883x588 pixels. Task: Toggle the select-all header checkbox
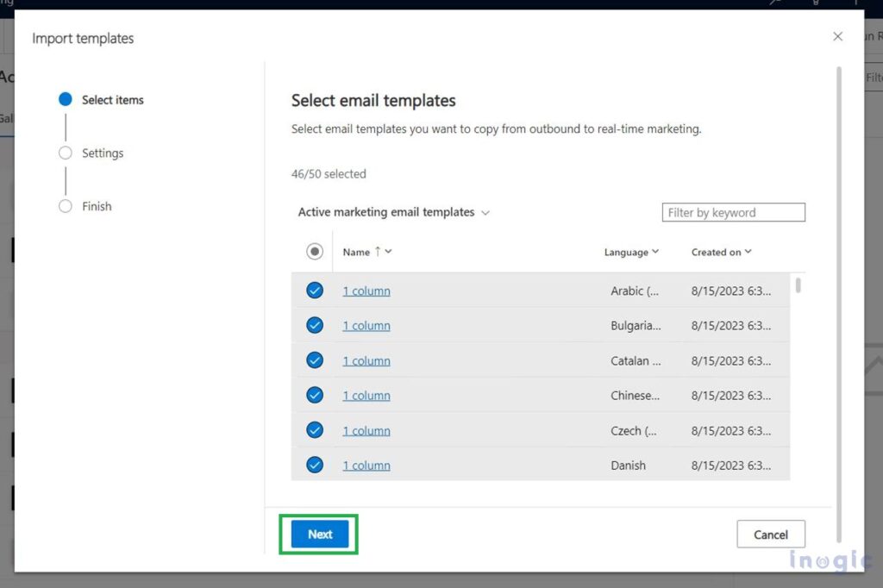315,251
